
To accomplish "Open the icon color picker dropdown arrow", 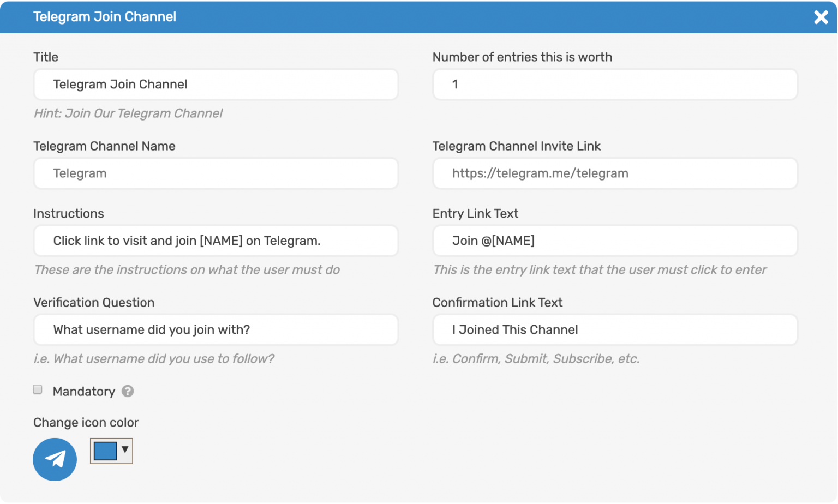I will pyautogui.click(x=125, y=449).
